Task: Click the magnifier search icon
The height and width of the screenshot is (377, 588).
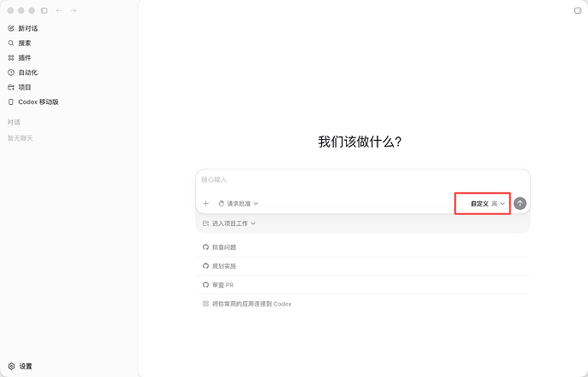Action: point(11,43)
